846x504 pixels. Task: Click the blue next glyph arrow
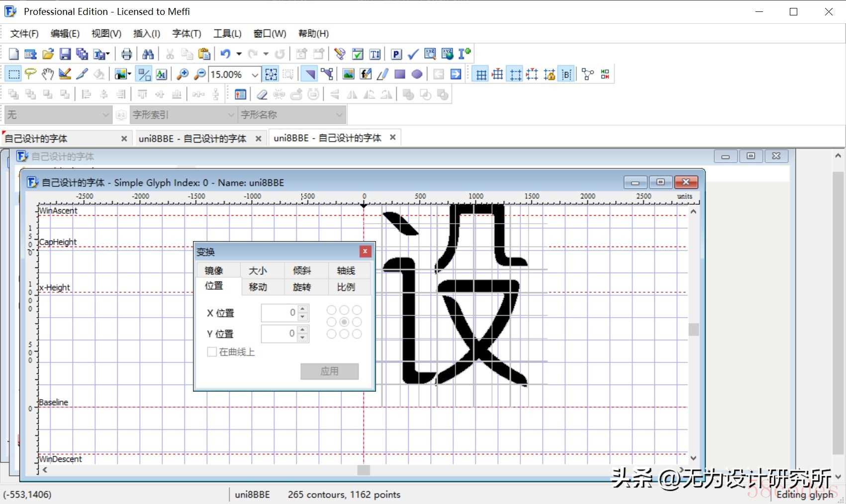[456, 74]
